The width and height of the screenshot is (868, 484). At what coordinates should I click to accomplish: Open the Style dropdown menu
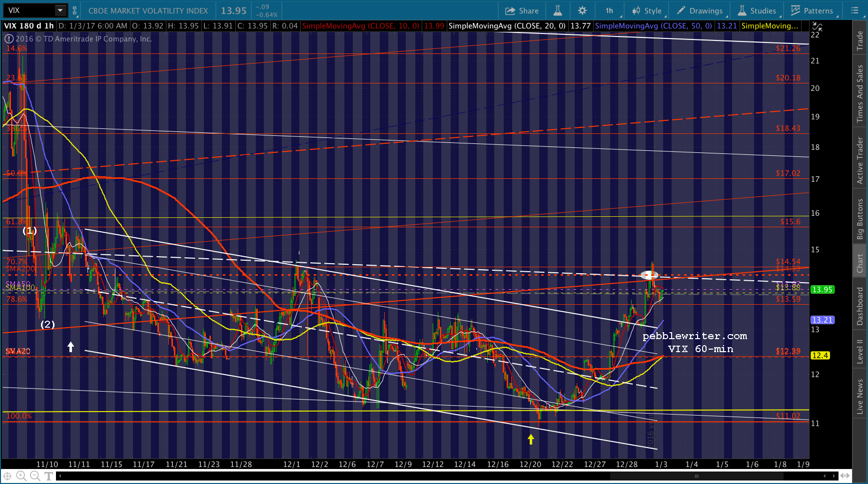[x=647, y=10]
